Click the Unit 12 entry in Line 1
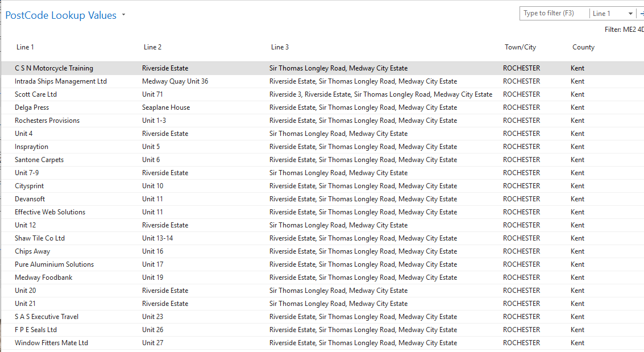This screenshot has height=352, width=644. point(25,226)
